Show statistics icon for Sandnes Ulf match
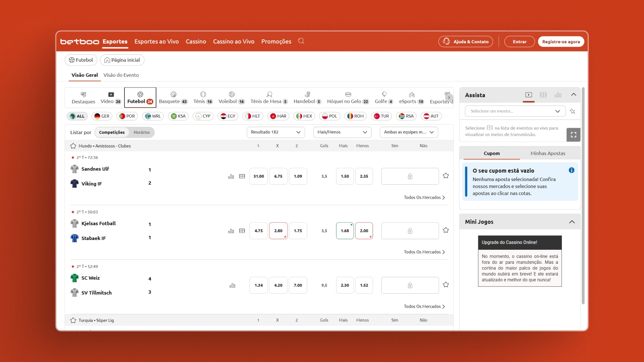 tap(231, 176)
